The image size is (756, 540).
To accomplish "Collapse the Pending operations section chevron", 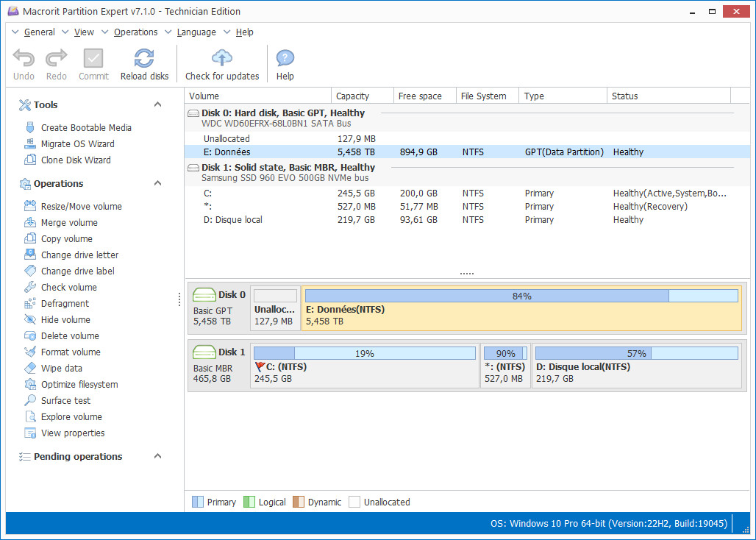I will [x=157, y=456].
